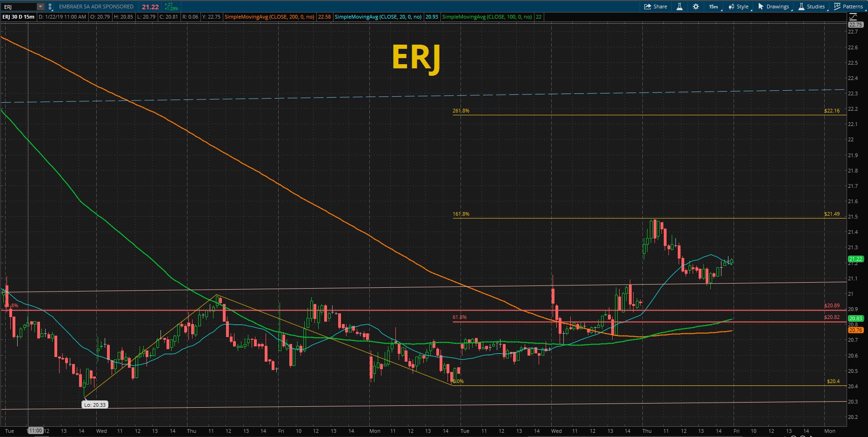Open the Patterns menu
The height and width of the screenshot is (437, 868).
tap(848, 7)
